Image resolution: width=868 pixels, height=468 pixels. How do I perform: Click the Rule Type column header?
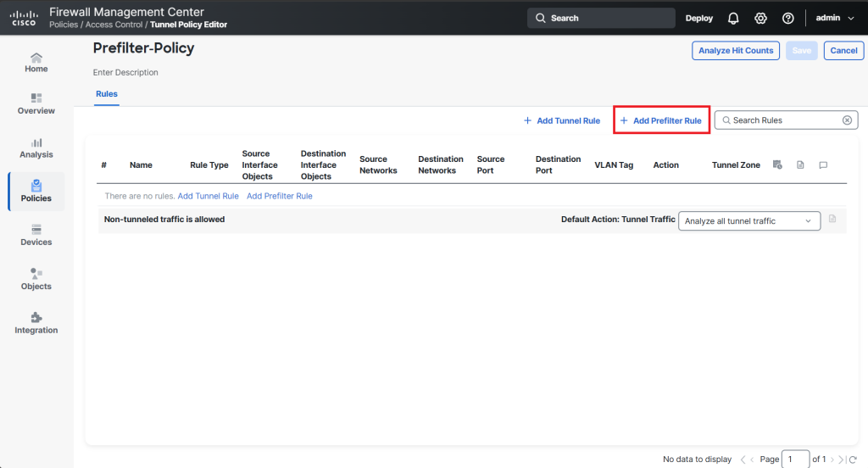pos(209,165)
